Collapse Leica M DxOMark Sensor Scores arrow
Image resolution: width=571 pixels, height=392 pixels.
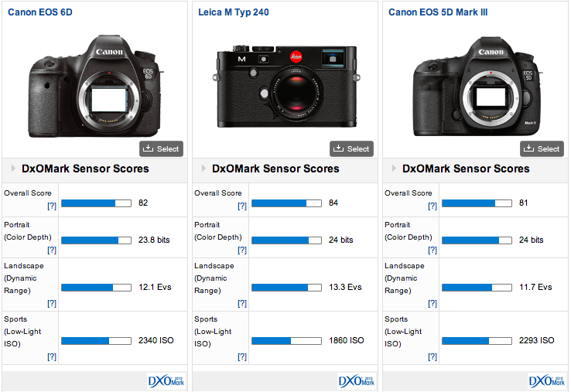204,169
